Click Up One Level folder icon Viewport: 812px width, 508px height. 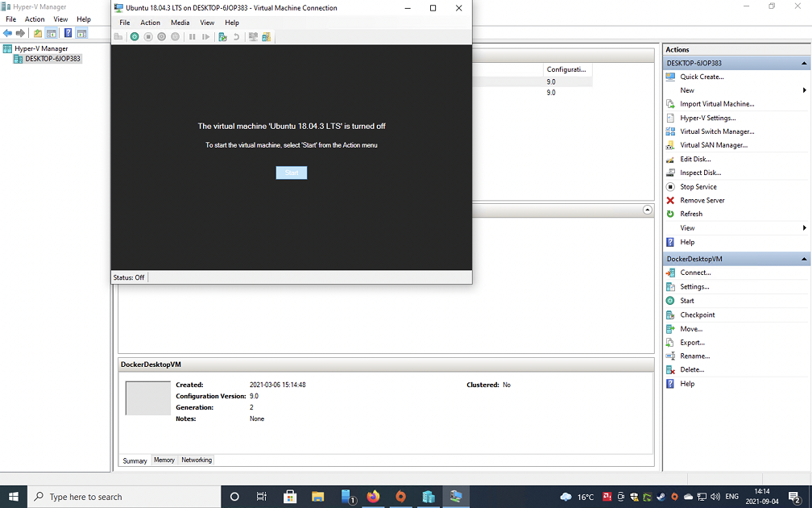[38, 33]
